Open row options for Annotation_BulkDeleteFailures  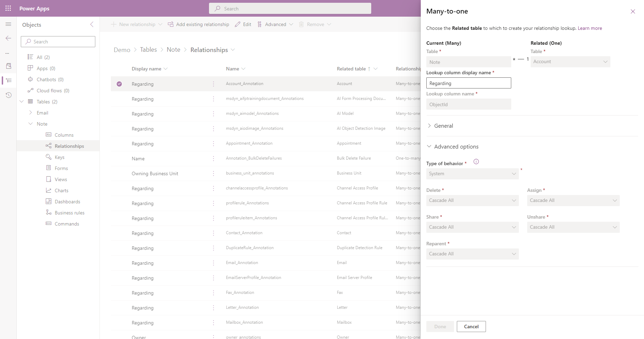[x=214, y=159]
